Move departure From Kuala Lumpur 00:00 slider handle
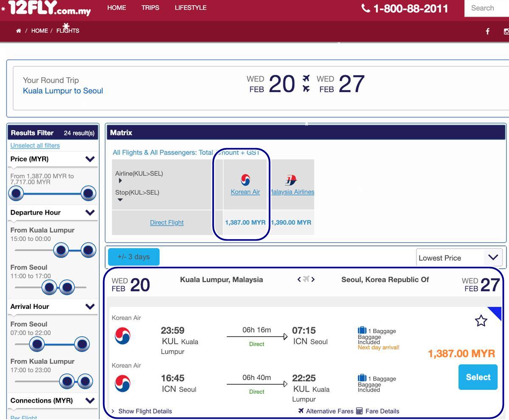This screenshot has height=420, width=509. point(88,250)
